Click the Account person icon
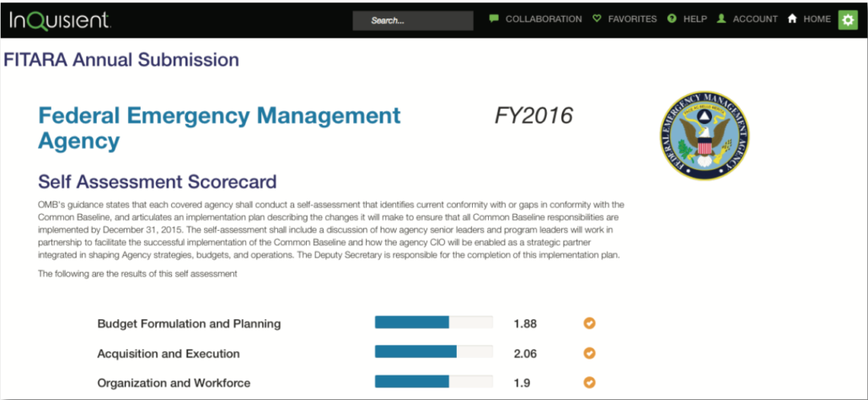 (721, 19)
